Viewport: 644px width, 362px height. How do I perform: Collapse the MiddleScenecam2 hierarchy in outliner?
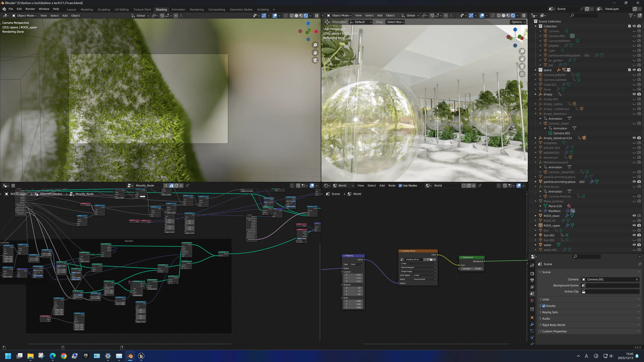click(x=535, y=162)
